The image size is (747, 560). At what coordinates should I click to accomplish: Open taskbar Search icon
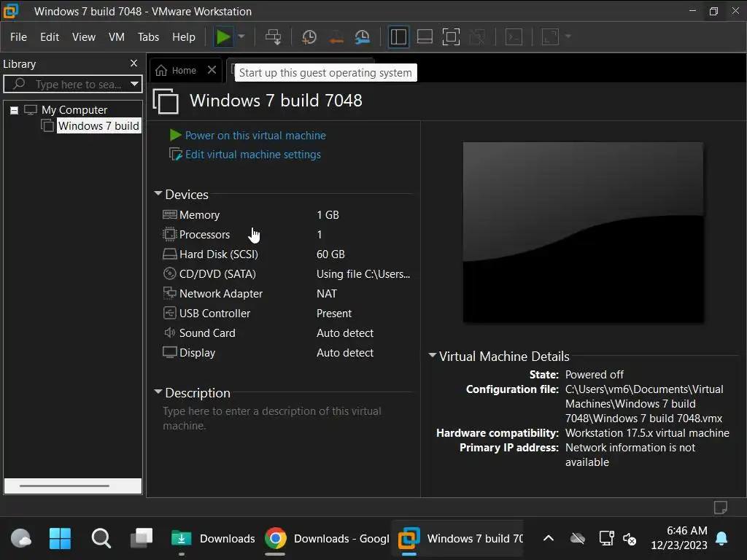click(101, 539)
